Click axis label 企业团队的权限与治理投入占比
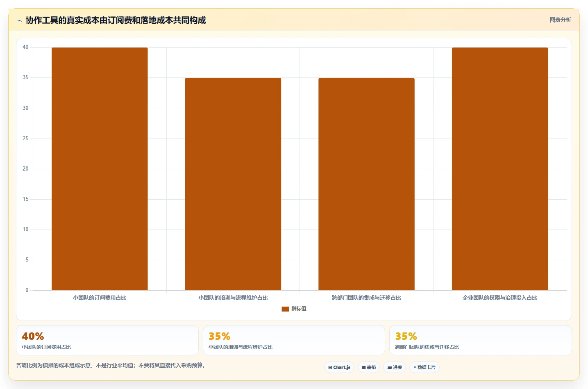Screen dimensions: 588x389 [500, 298]
